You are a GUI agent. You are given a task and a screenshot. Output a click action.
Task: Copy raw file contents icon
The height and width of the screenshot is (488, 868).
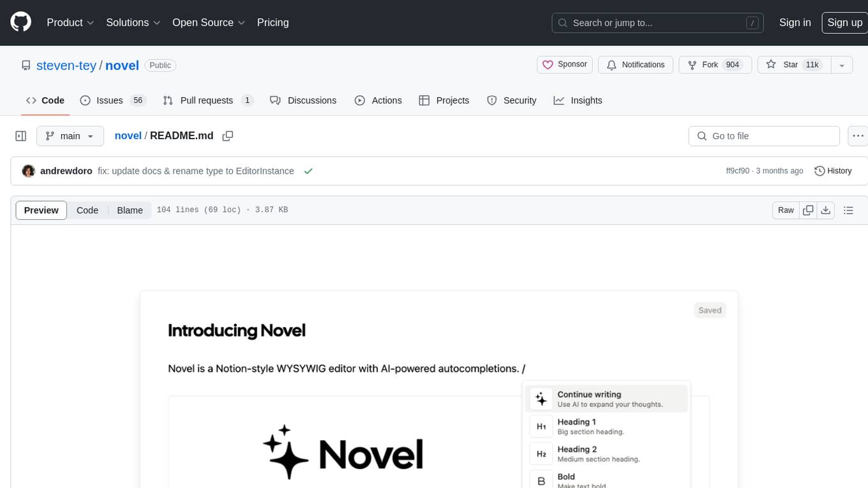808,210
